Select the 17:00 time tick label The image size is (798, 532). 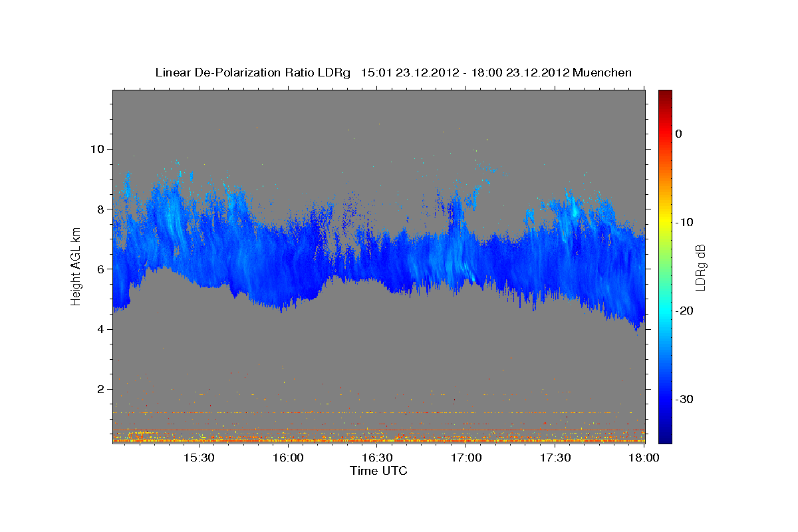467,458
